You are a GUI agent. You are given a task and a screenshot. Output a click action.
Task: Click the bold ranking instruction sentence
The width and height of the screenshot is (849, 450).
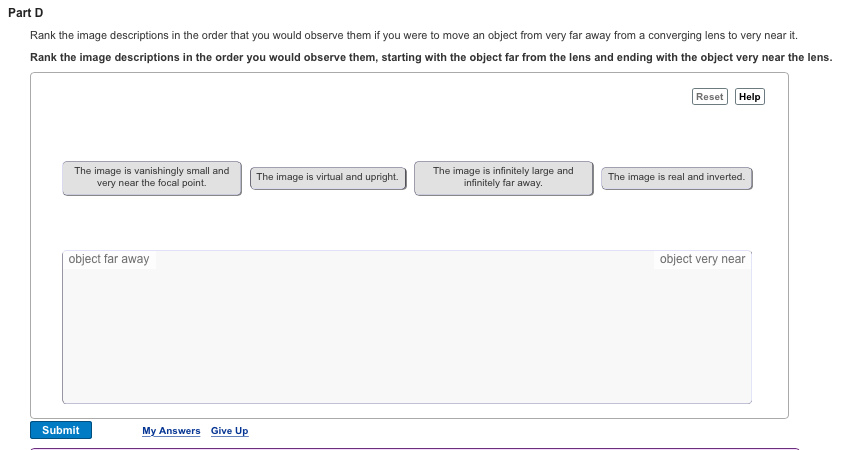[x=430, y=57]
